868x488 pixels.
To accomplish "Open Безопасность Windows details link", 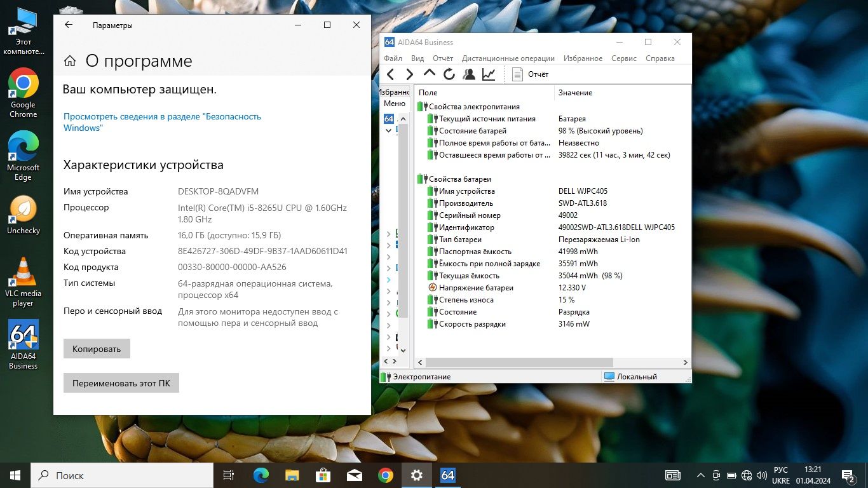I will point(162,122).
